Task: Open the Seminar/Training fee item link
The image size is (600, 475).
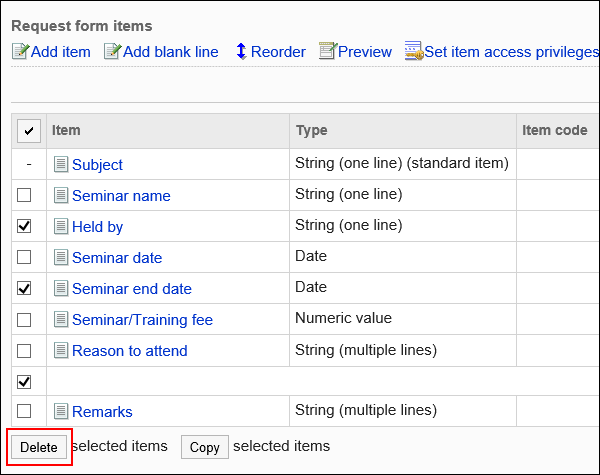Action: point(142,320)
